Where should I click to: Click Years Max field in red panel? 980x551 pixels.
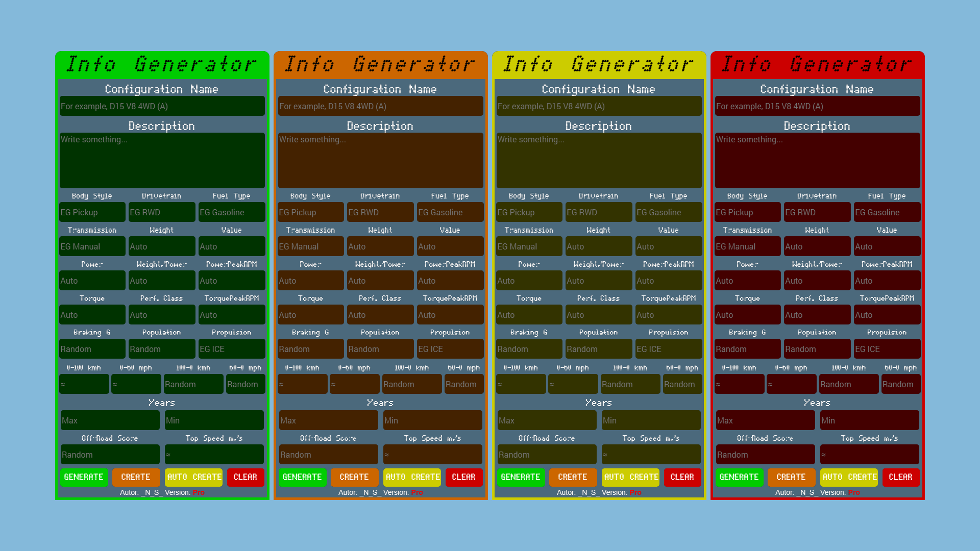click(766, 420)
